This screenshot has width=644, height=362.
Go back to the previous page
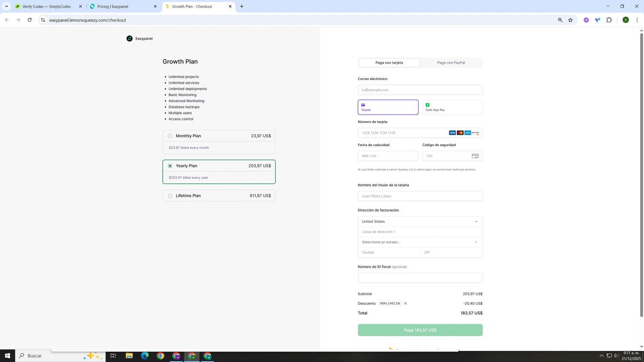7,20
